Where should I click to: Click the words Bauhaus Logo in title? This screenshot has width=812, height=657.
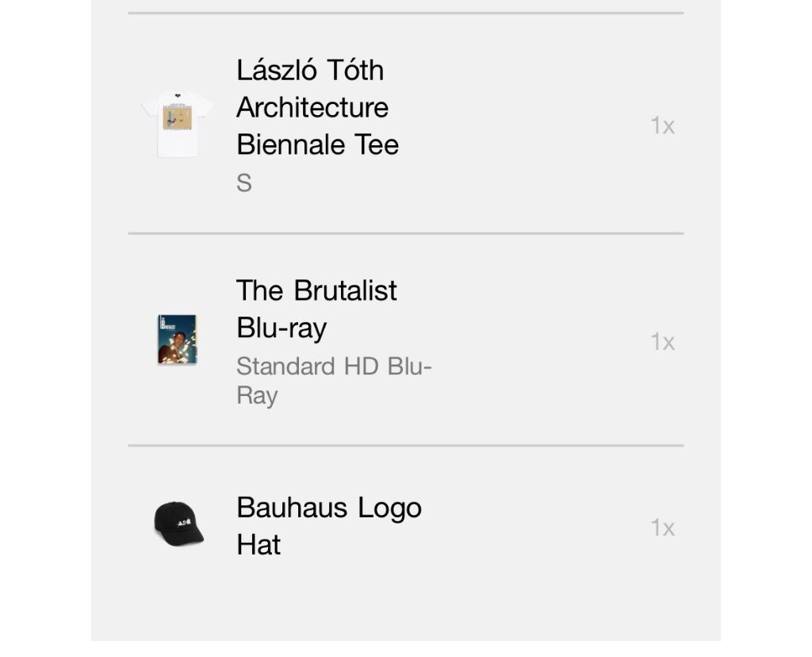click(329, 508)
